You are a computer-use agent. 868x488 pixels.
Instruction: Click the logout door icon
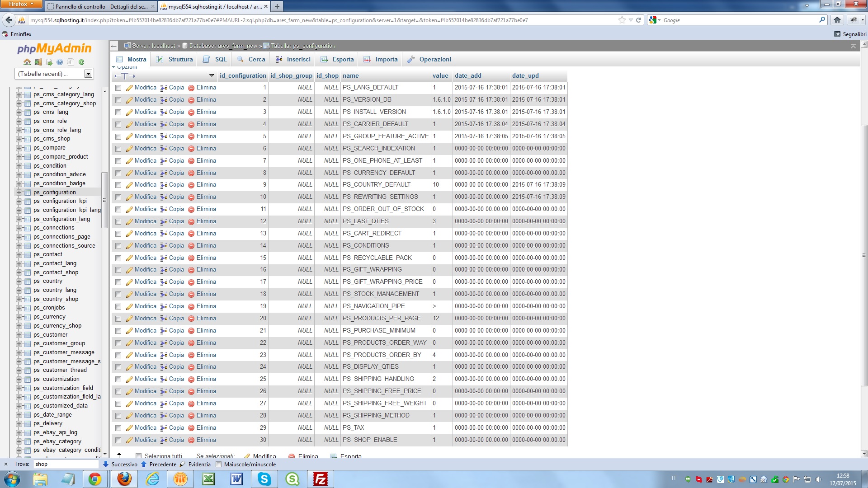pos(38,62)
